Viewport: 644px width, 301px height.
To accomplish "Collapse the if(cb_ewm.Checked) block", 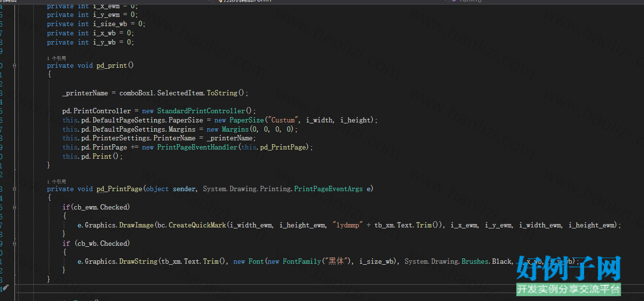I will click(15, 207).
